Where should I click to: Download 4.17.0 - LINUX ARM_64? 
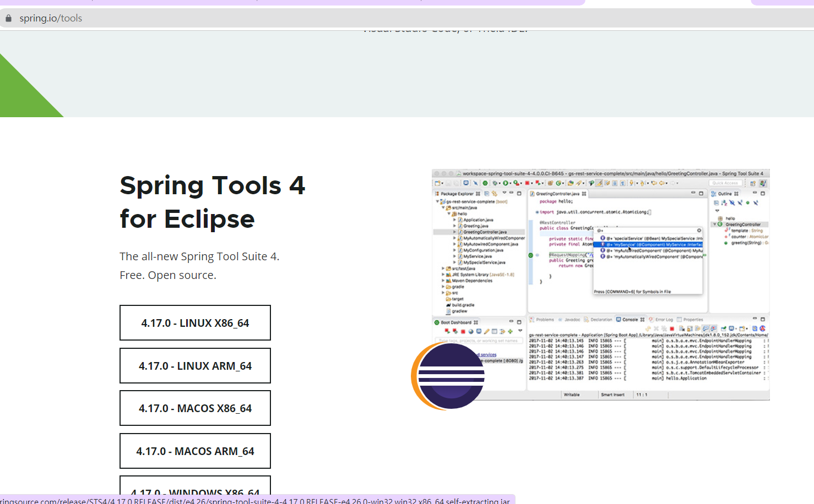(x=195, y=366)
